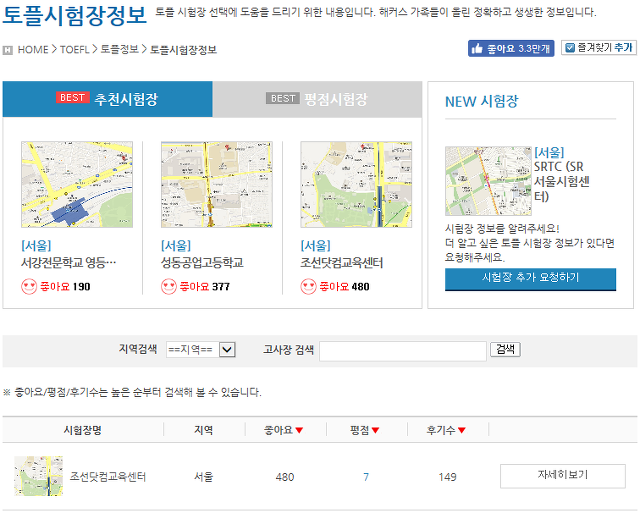Click the 성동공업고등학교 title link
640x513 pixels.
(x=202, y=262)
